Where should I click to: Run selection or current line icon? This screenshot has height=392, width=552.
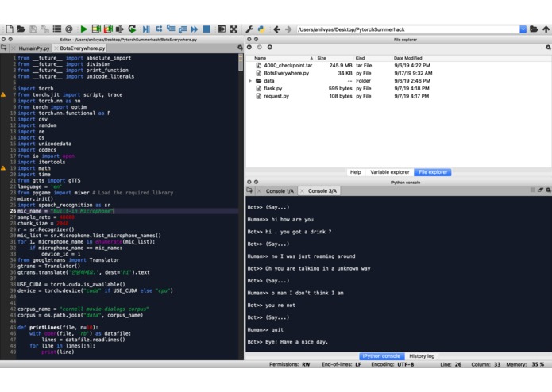click(x=120, y=29)
